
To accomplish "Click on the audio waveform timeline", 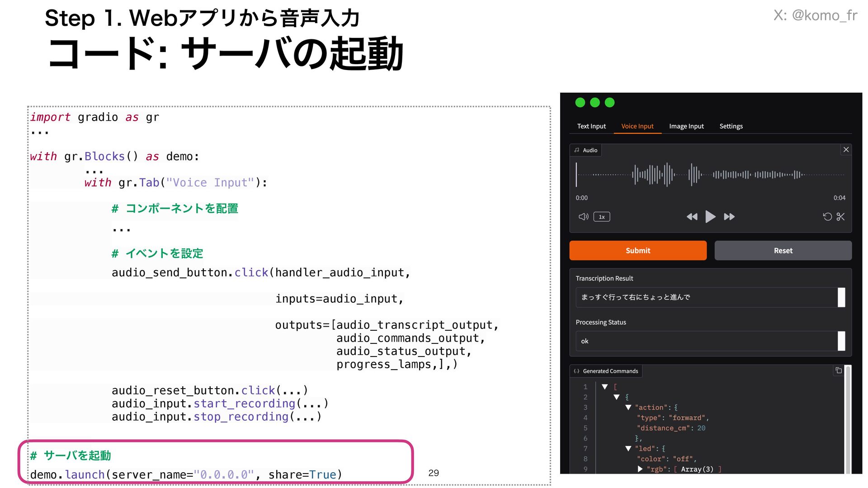I will pos(710,175).
